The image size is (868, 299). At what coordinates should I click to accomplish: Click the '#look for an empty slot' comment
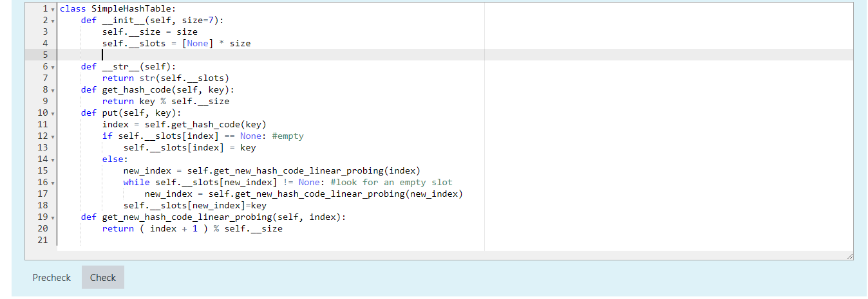pos(392,183)
